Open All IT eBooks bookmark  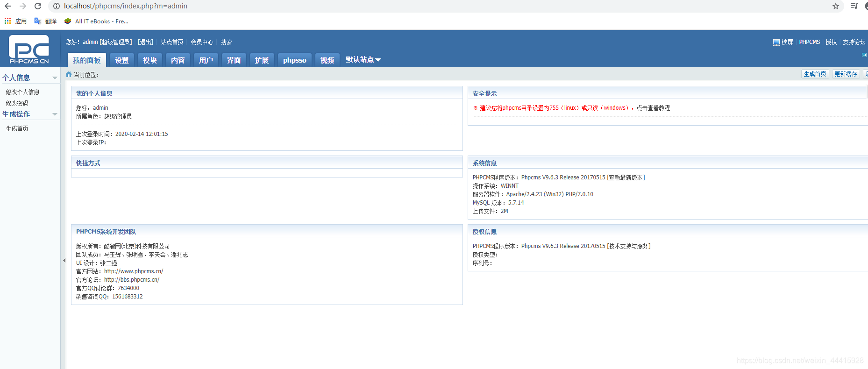click(x=96, y=21)
